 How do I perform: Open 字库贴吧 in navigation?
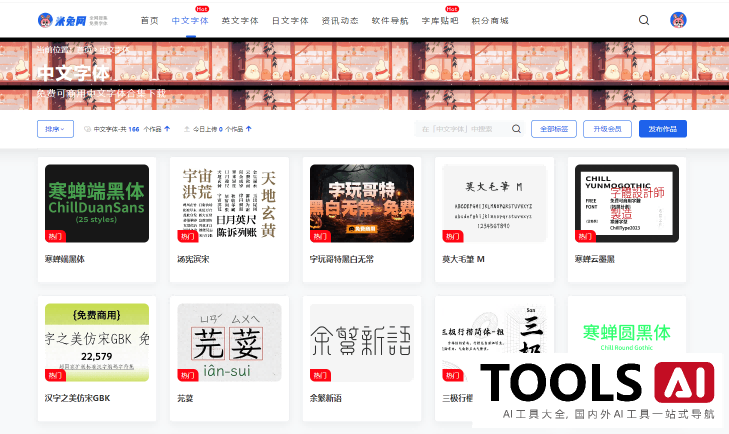point(440,20)
